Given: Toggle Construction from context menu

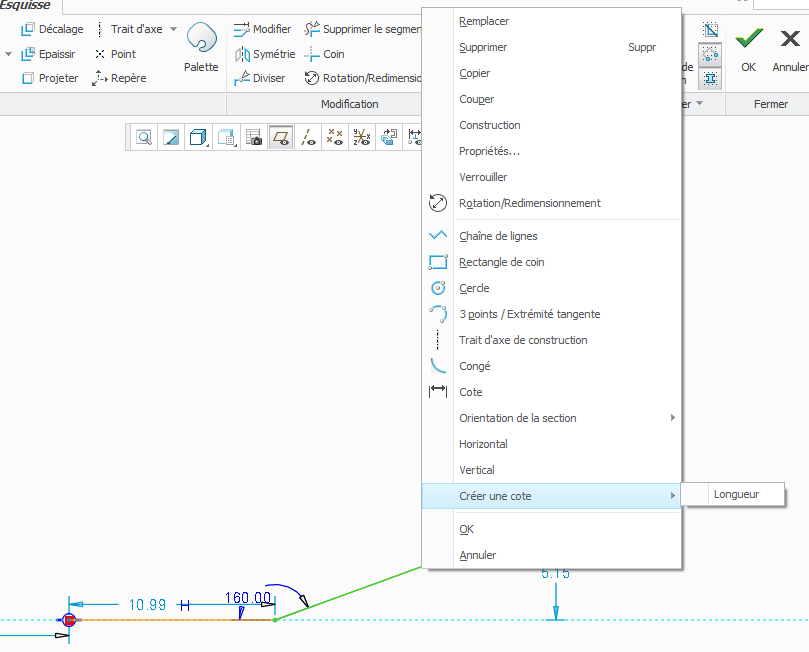Looking at the screenshot, I should tap(552, 125).
